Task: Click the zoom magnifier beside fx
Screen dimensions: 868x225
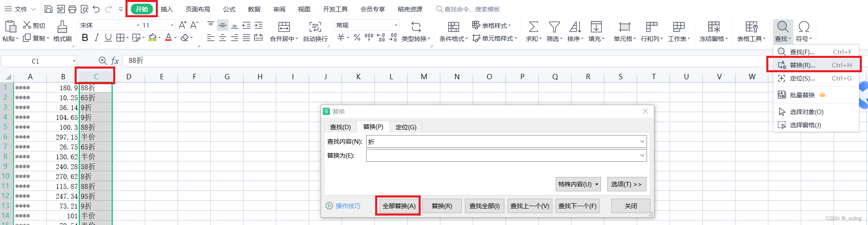Action: pyautogui.click(x=103, y=61)
